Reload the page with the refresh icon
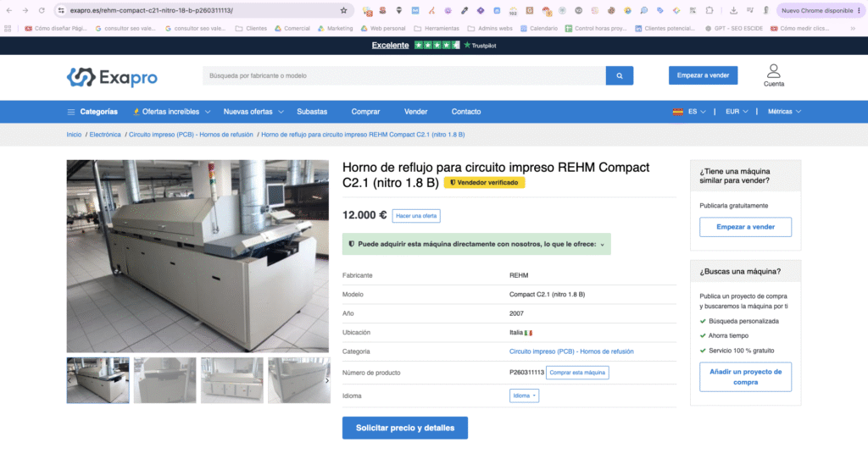The width and height of the screenshot is (868, 470). tap(42, 10)
